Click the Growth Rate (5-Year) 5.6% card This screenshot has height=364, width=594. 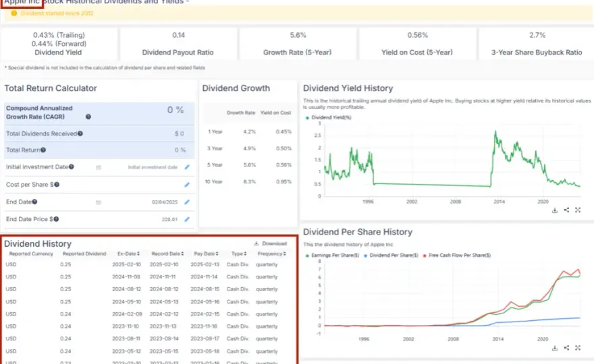point(298,44)
